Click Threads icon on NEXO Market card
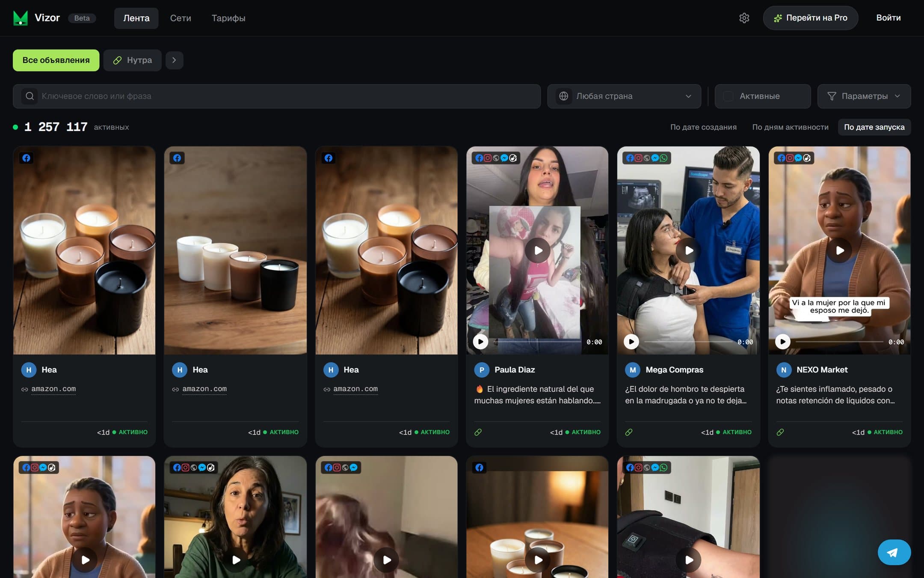Screen dimensions: 924x578 [807, 158]
